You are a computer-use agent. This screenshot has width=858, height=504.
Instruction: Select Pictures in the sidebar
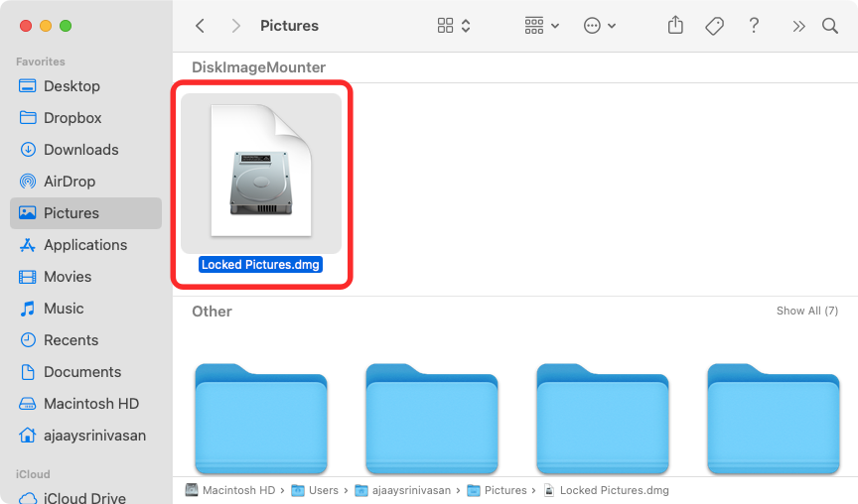[86, 213]
